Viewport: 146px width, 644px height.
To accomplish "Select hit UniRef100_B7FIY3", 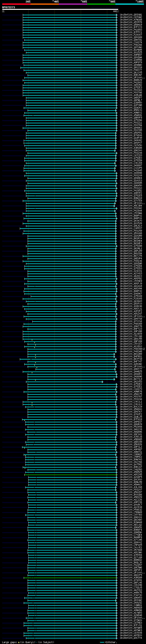I will 131,27.
